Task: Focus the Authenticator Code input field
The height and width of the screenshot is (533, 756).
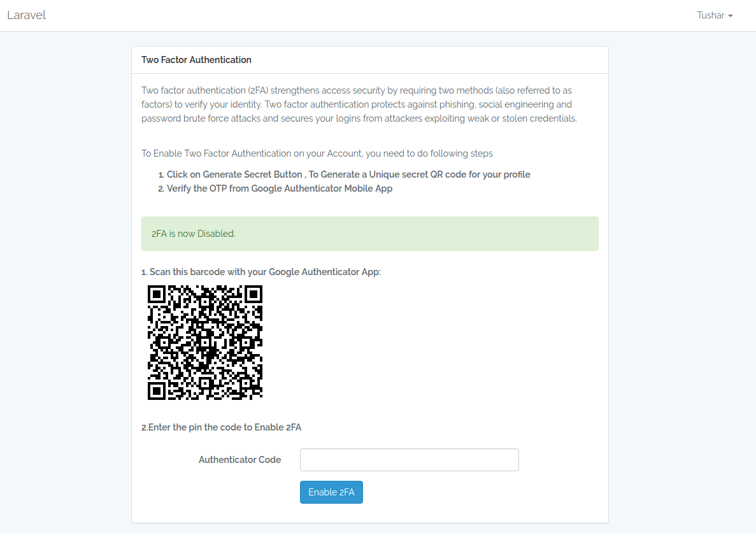Action: point(409,460)
